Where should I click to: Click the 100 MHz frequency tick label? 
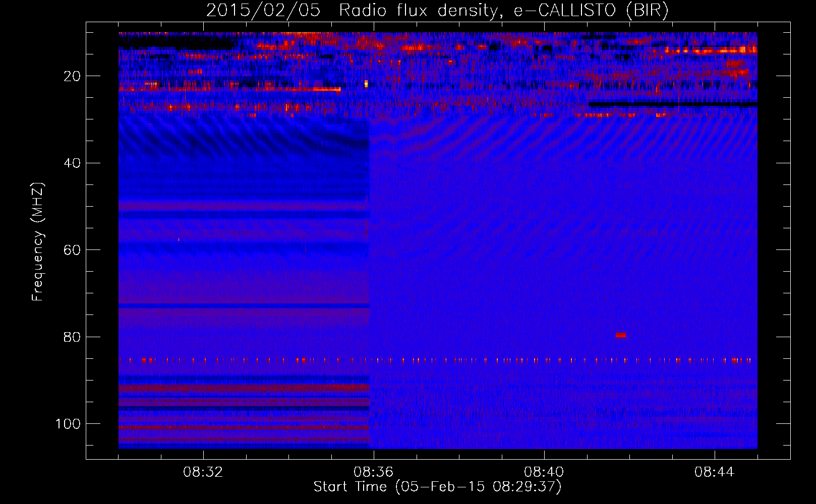coord(68,424)
